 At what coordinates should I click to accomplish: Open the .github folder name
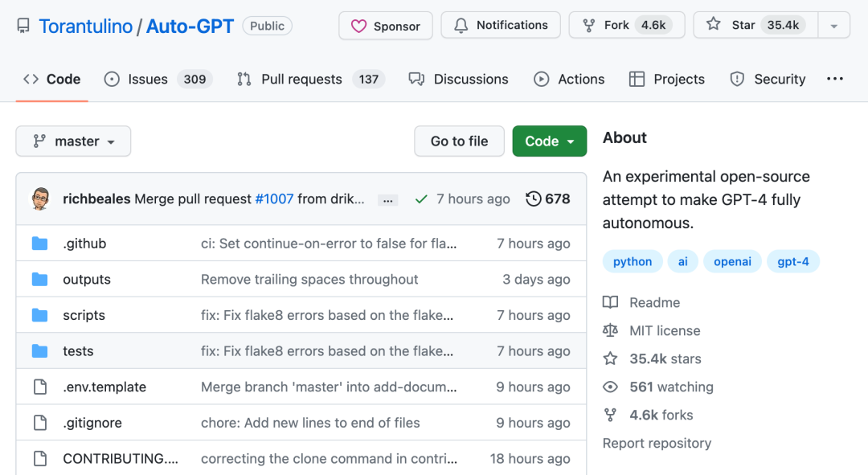pos(84,244)
